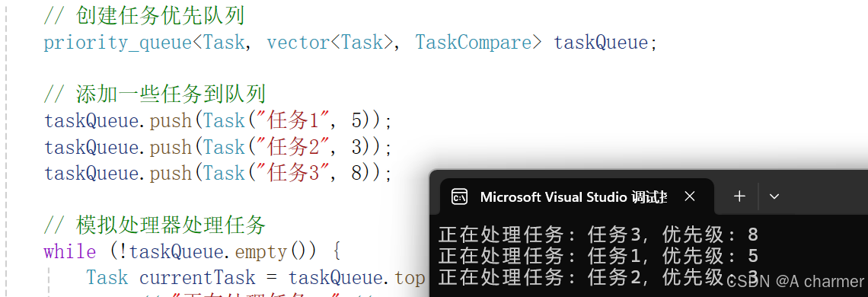Click the priority value 8 in 任务3 push

(x=357, y=174)
